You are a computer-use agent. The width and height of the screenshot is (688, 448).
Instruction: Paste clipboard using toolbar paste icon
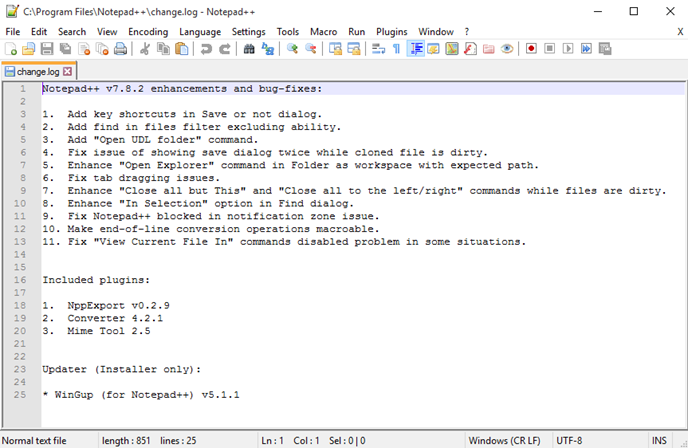coord(181,49)
